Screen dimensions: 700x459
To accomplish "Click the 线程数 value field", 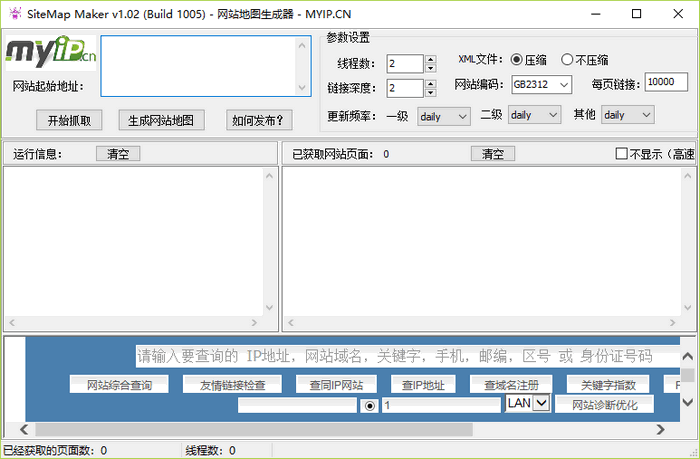I will (x=404, y=64).
